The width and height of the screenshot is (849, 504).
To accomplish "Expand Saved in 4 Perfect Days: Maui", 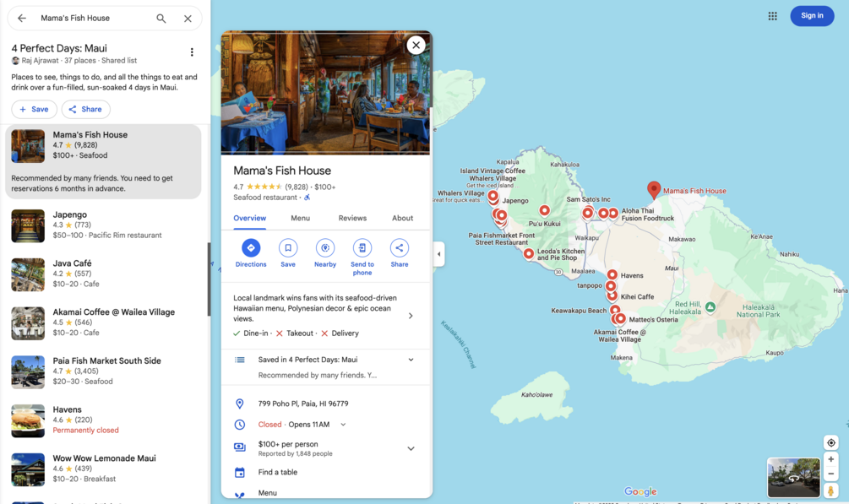I will point(411,360).
